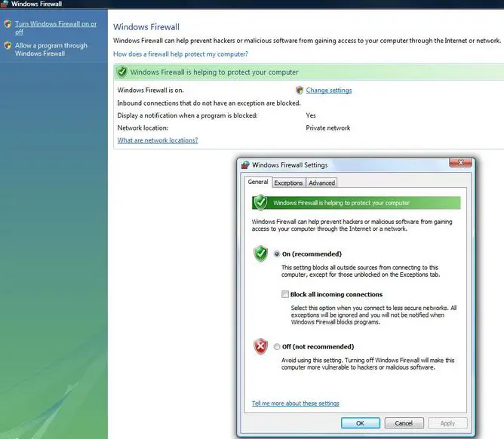Click the red X shield next to Off (not recommended)
The height and width of the screenshot is (439, 504).
[261, 346]
